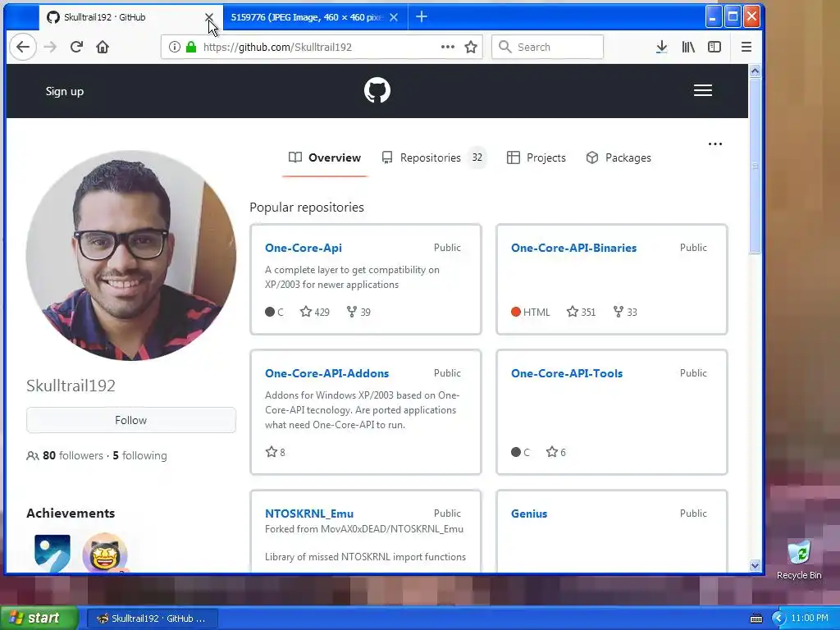The width and height of the screenshot is (840, 630).
Task: Click the system tray keyboard icon
Action: 756,619
